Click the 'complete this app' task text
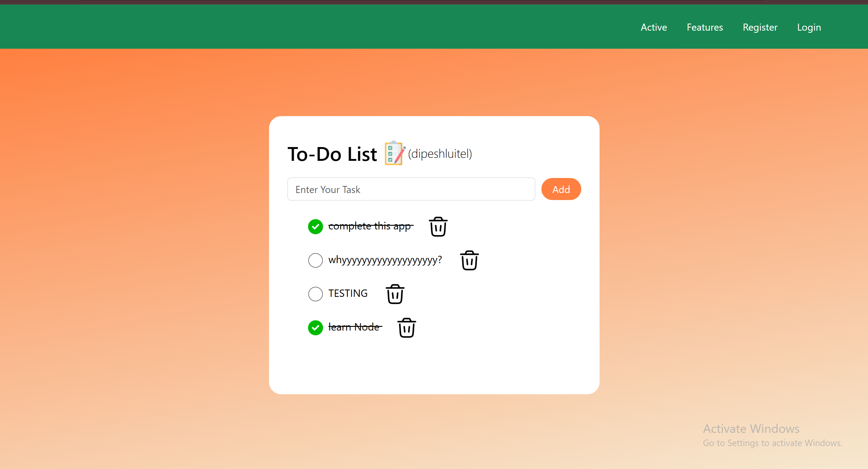 tap(370, 226)
